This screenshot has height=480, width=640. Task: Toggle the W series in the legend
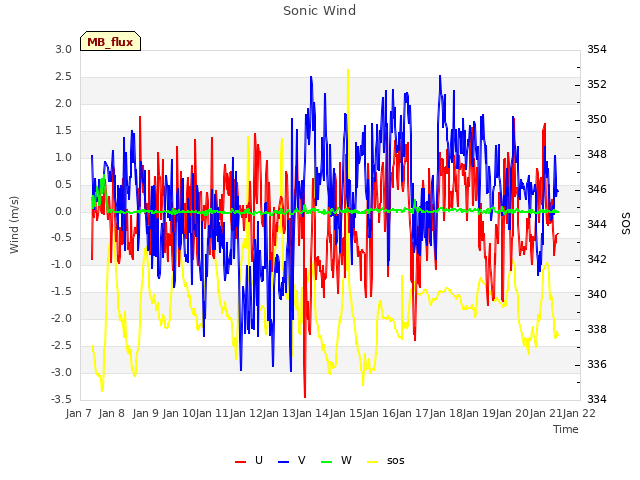pyautogui.click(x=336, y=461)
